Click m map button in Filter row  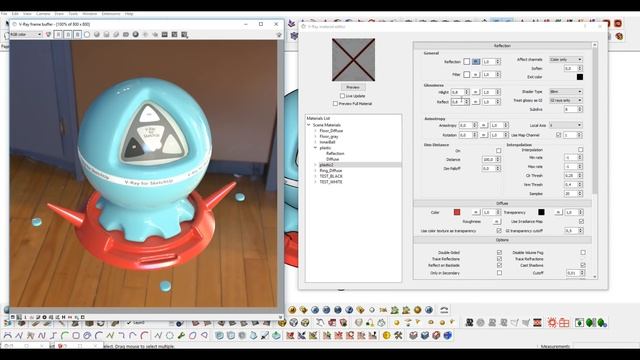[476, 75]
